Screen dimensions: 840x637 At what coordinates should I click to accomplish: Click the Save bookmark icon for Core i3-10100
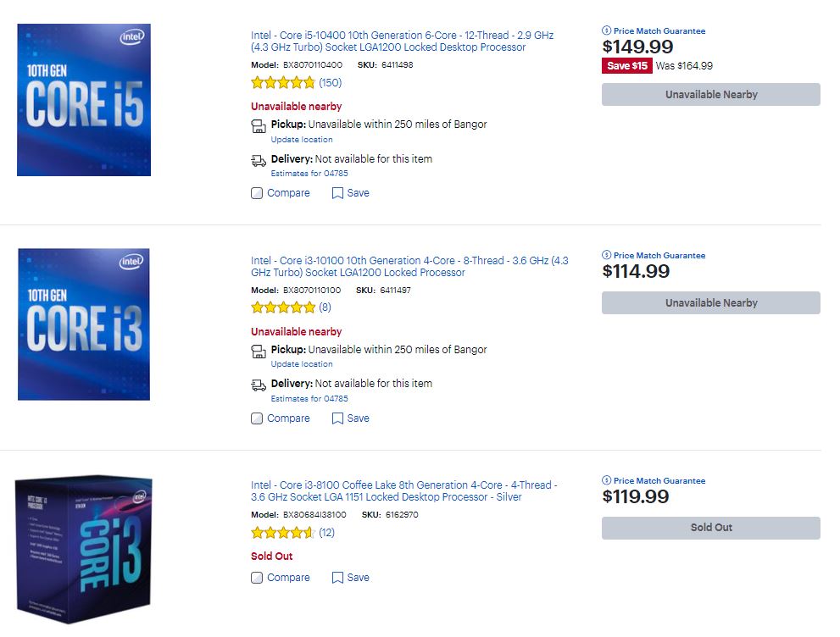(337, 418)
